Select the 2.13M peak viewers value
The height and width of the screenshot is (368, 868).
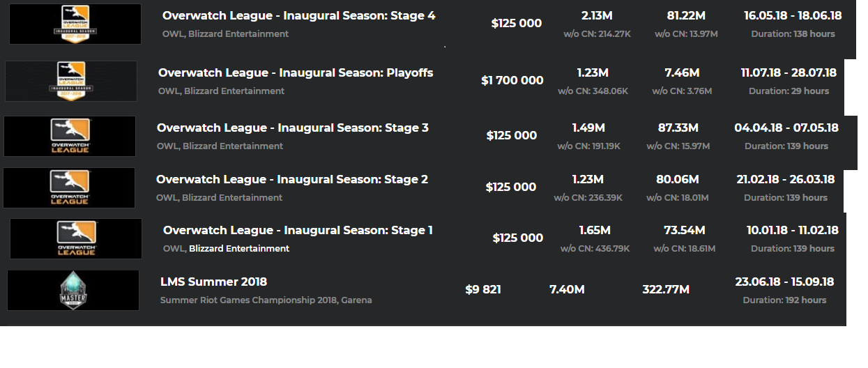click(597, 15)
